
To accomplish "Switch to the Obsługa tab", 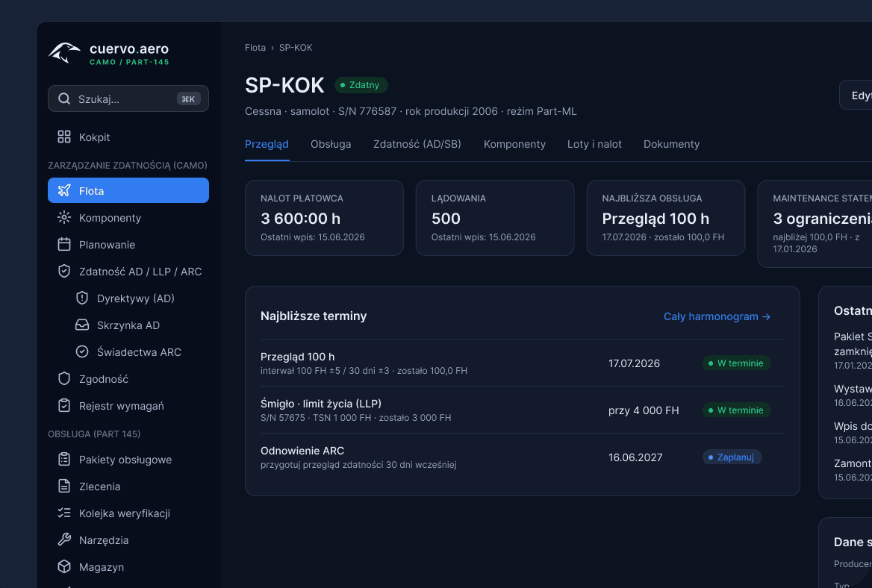I will [x=331, y=144].
